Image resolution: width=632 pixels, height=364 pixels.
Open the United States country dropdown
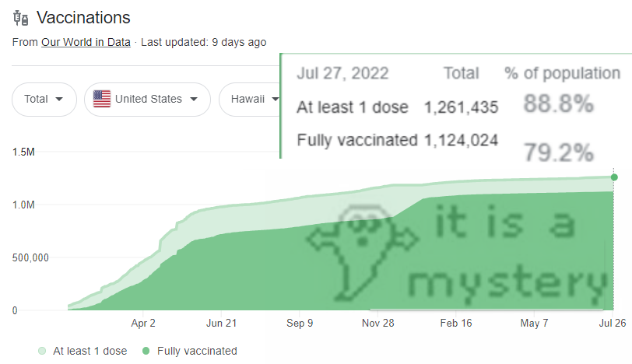coord(147,100)
